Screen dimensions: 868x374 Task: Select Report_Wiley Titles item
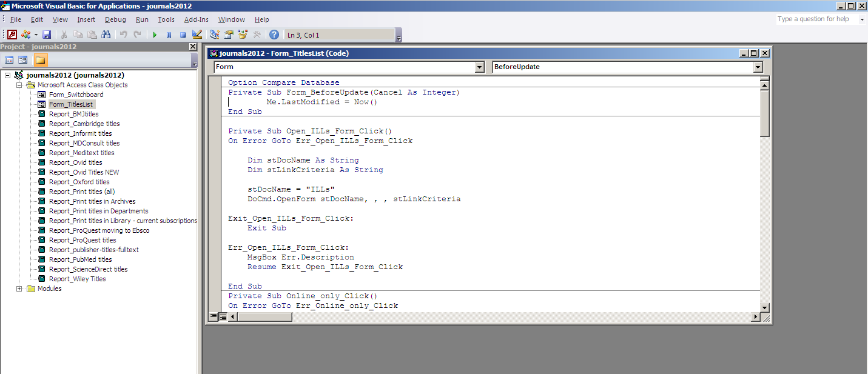(x=77, y=279)
